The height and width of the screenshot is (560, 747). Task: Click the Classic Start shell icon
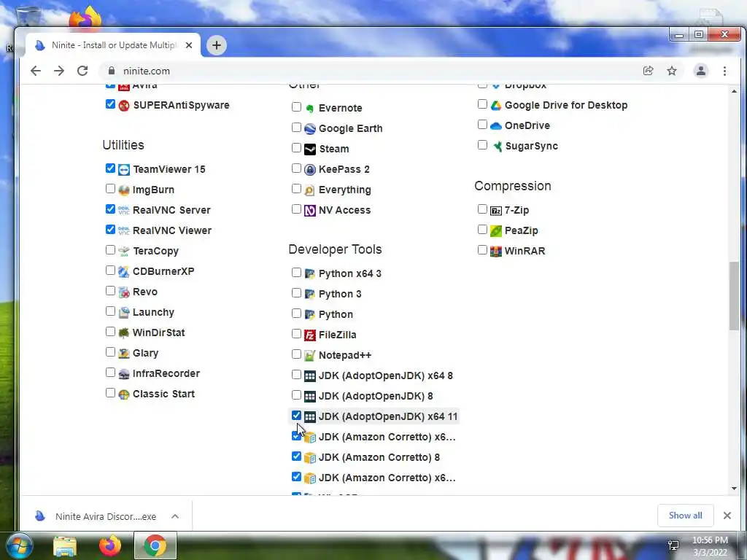124,394
